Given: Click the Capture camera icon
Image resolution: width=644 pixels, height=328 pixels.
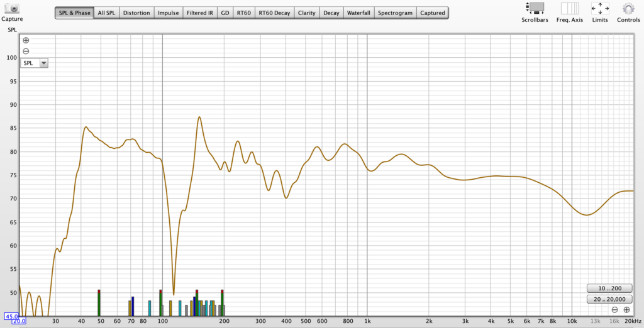Looking at the screenshot, I should pyautogui.click(x=11, y=8).
